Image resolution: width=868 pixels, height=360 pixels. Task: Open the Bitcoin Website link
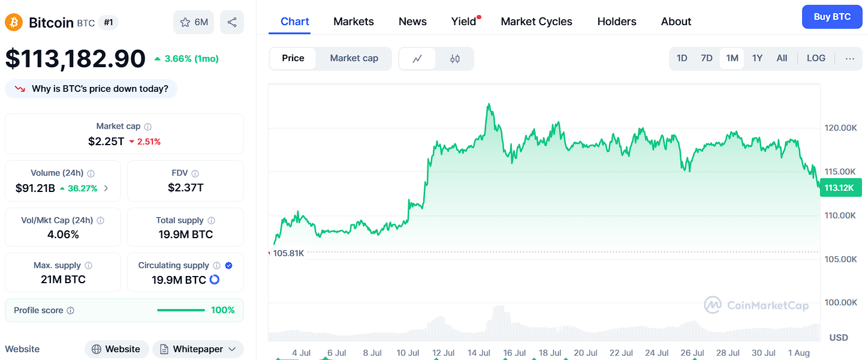(x=116, y=349)
